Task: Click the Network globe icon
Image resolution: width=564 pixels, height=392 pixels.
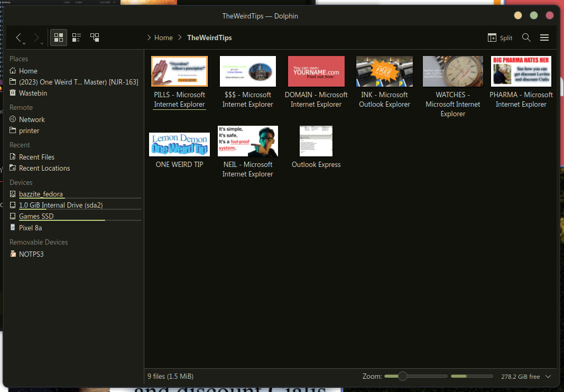Action: pos(13,119)
